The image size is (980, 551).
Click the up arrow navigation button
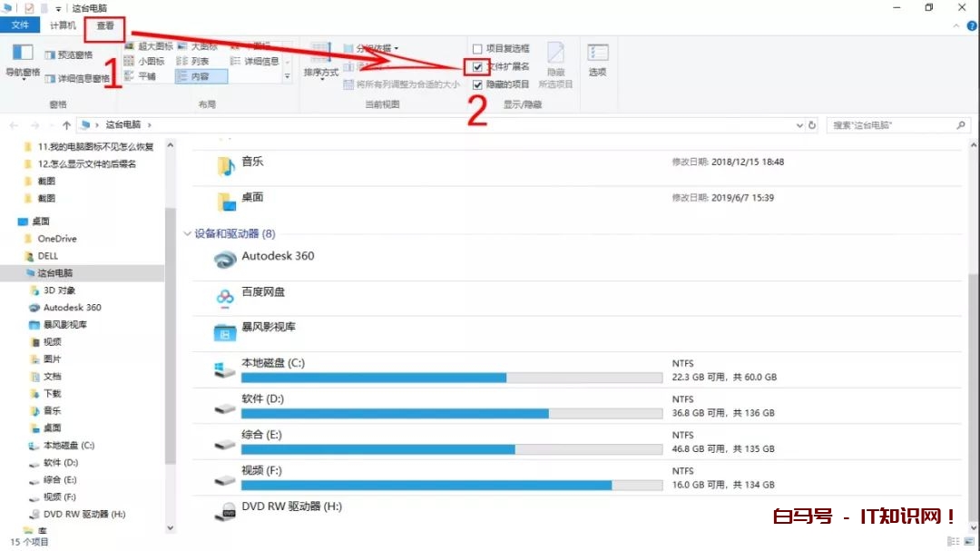point(66,125)
